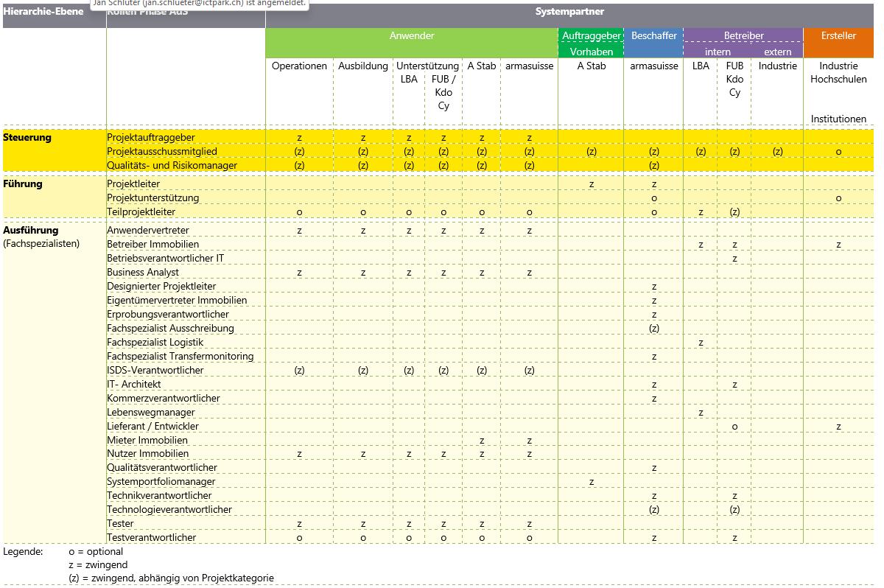Image resolution: width=884 pixels, height=588 pixels.
Task: Click the blue Beschaffer header
Action: tap(653, 36)
